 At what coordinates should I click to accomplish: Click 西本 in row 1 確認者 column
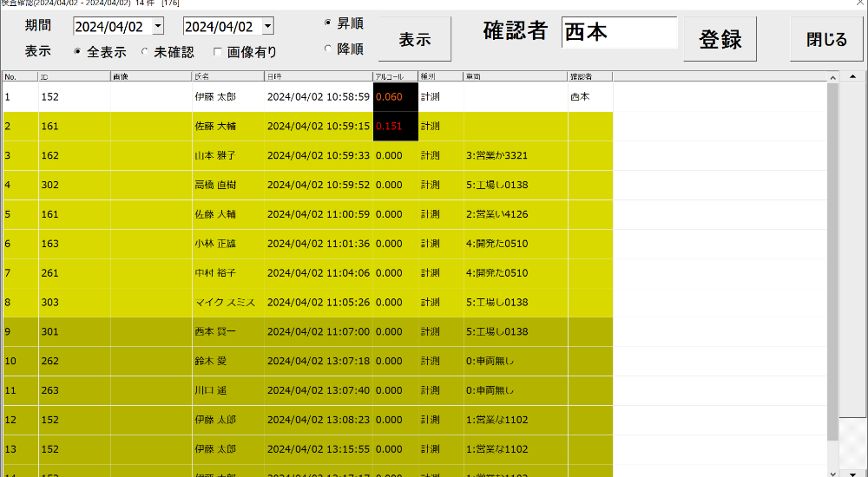click(x=580, y=97)
